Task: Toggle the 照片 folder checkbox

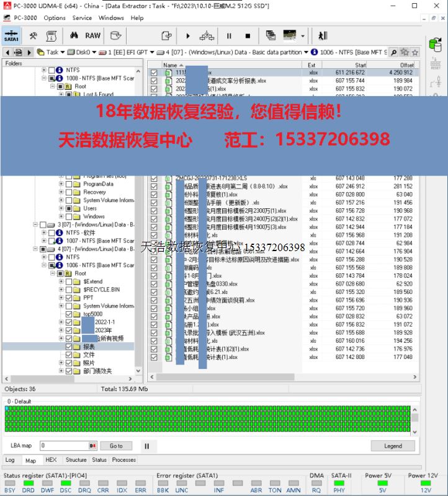Action: tap(69, 363)
